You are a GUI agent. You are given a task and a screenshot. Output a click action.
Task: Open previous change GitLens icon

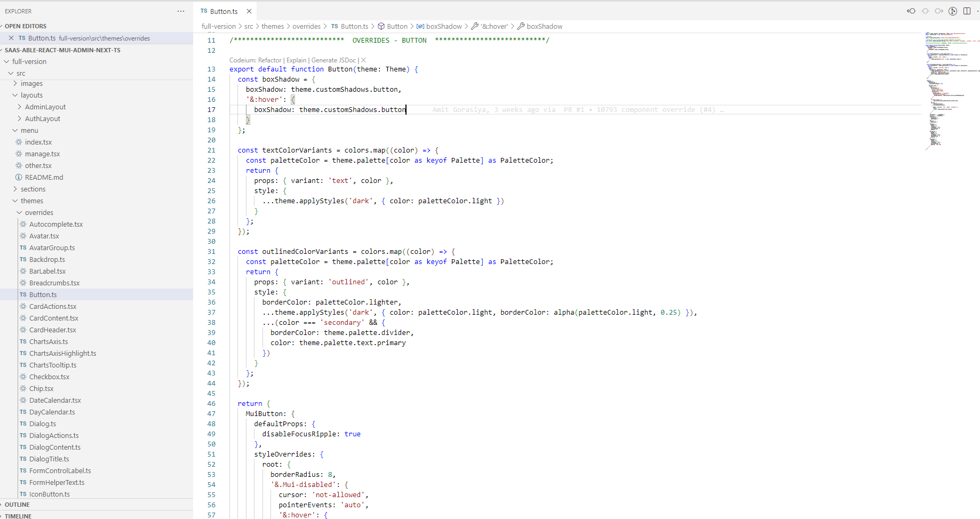(x=911, y=11)
